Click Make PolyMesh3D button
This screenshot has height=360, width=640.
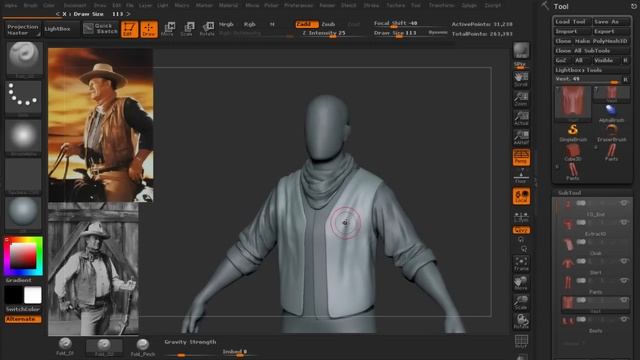tap(601, 41)
